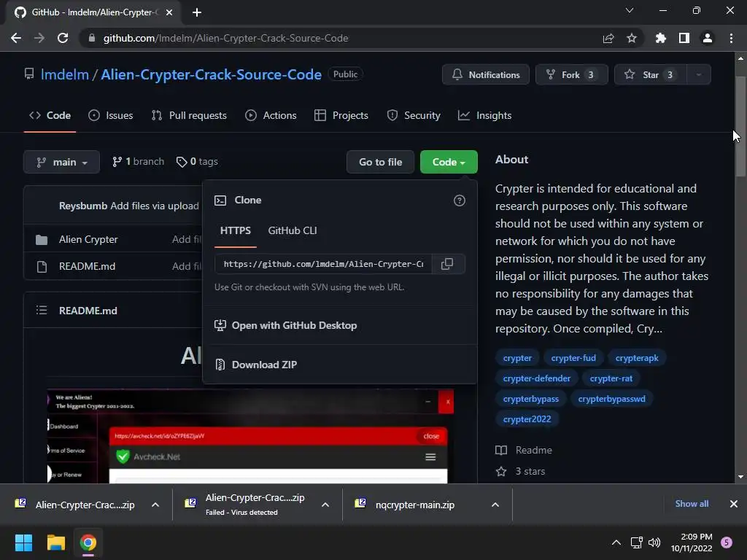Switch to the Issues tab
Viewport: 747px width, 560px height.
click(x=111, y=116)
